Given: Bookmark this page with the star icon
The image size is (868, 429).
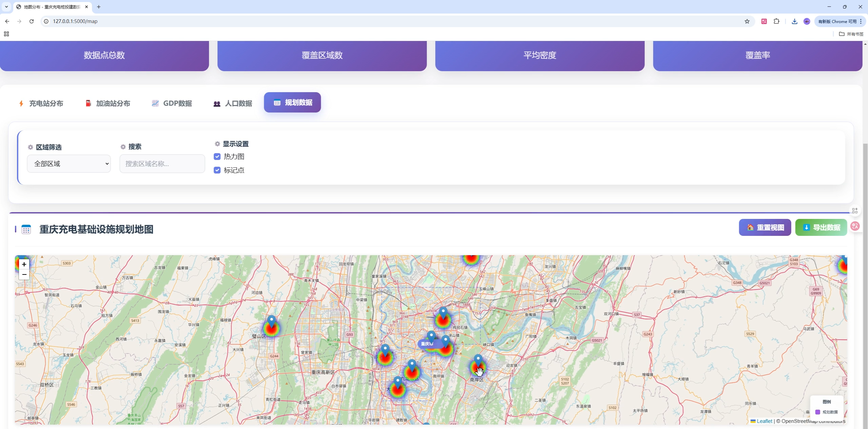Looking at the screenshot, I should pos(747,21).
